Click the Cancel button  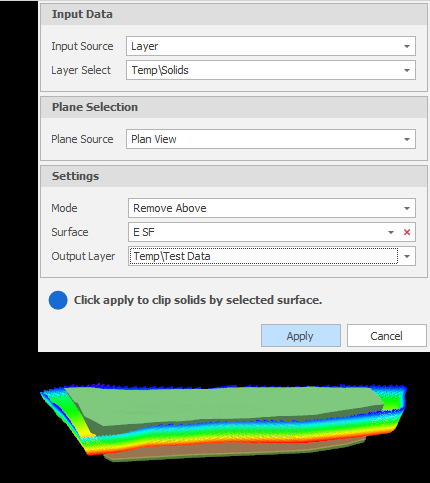(387, 336)
